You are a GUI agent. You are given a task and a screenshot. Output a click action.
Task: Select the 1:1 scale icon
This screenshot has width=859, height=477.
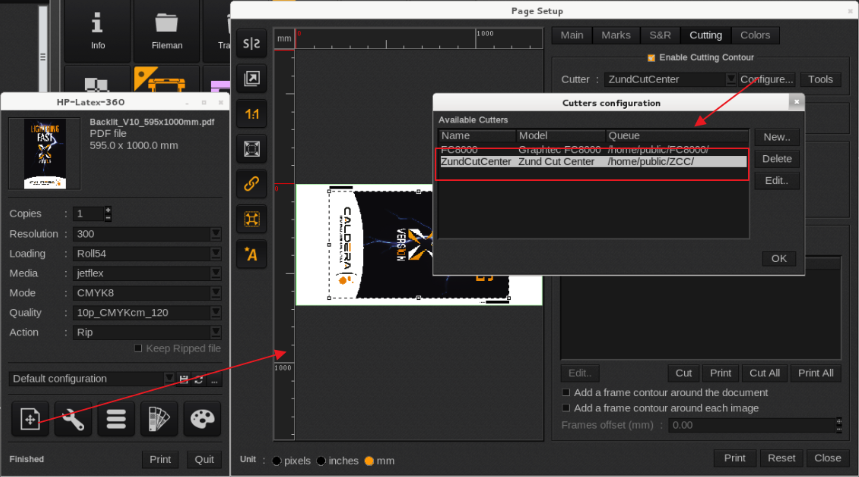click(x=250, y=115)
